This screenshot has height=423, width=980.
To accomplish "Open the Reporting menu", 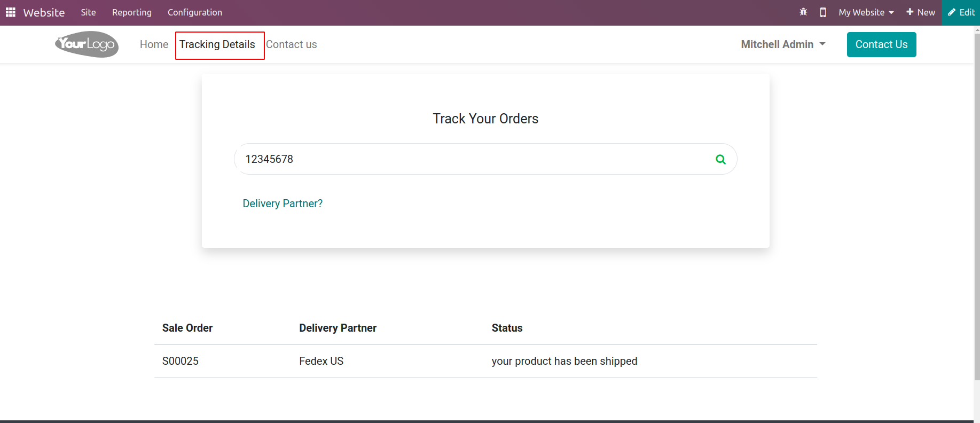I will (132, 12).
